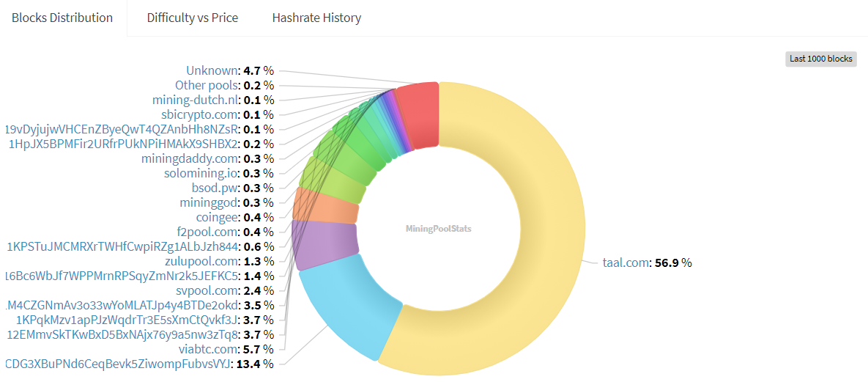Open the mininggod pool link

click(x=209, y=202)
